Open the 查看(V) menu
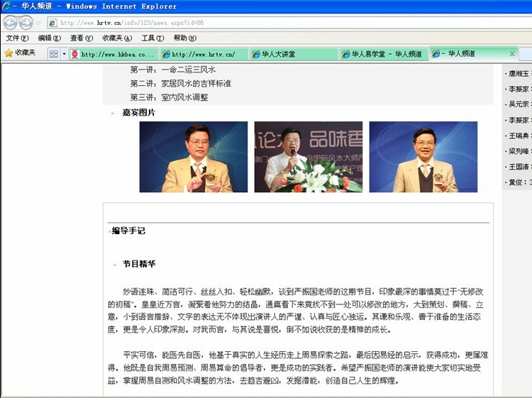Viewport: 532px width, 398px height. click(x=82, y=38)
